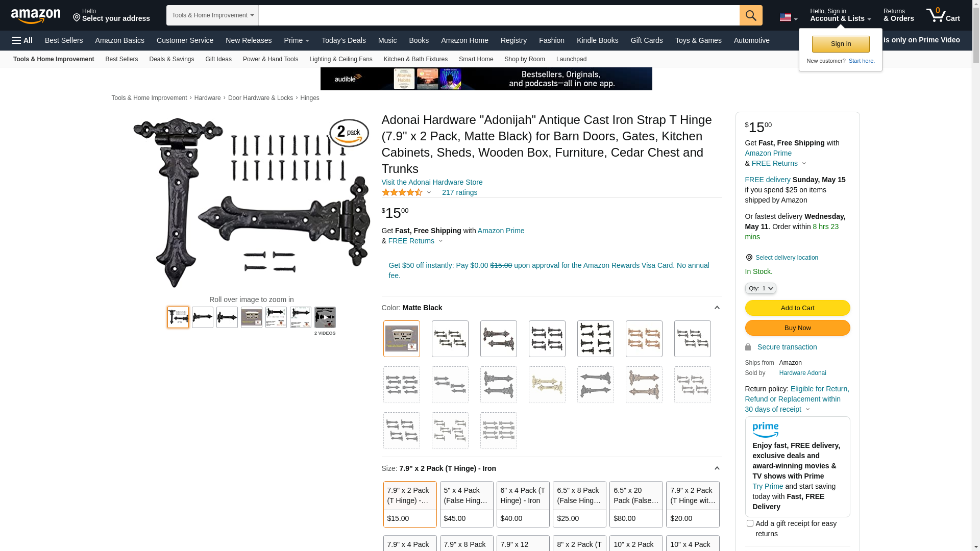Open the Qty quantity dropdown

761,288
